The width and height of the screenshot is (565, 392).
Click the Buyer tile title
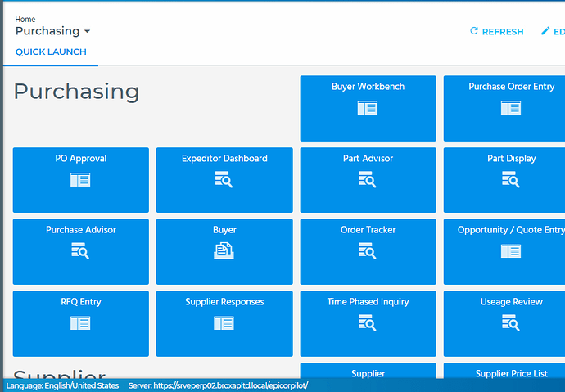224,230
